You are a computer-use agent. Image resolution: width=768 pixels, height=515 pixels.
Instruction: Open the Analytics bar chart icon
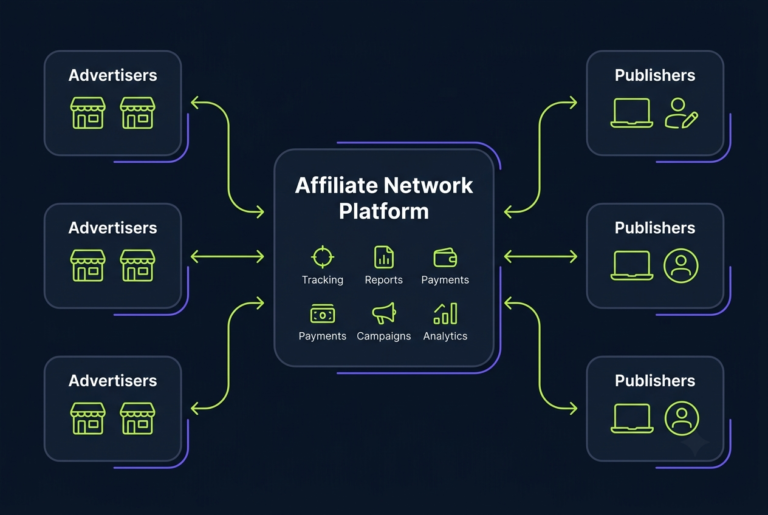[445, 314]
